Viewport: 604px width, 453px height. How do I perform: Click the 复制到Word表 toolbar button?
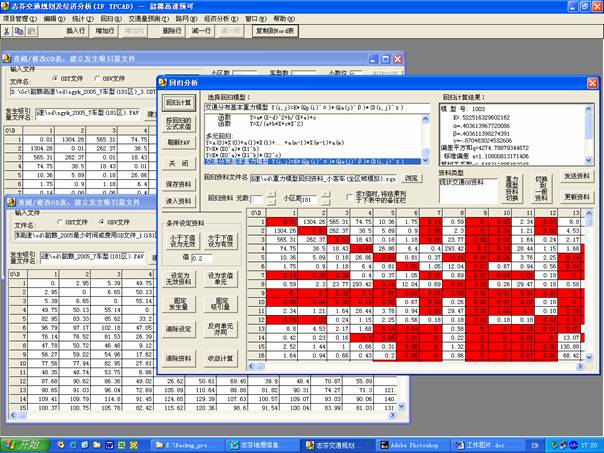pos(275,31)
